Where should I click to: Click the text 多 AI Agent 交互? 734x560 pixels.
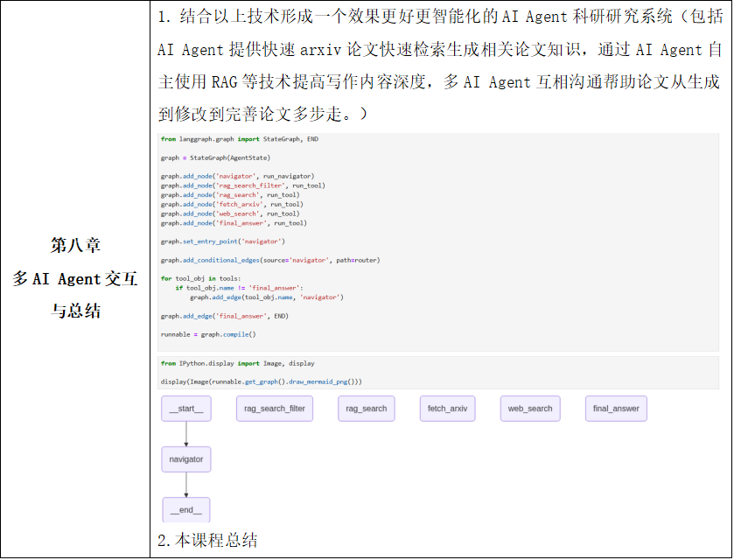[75, 278]
